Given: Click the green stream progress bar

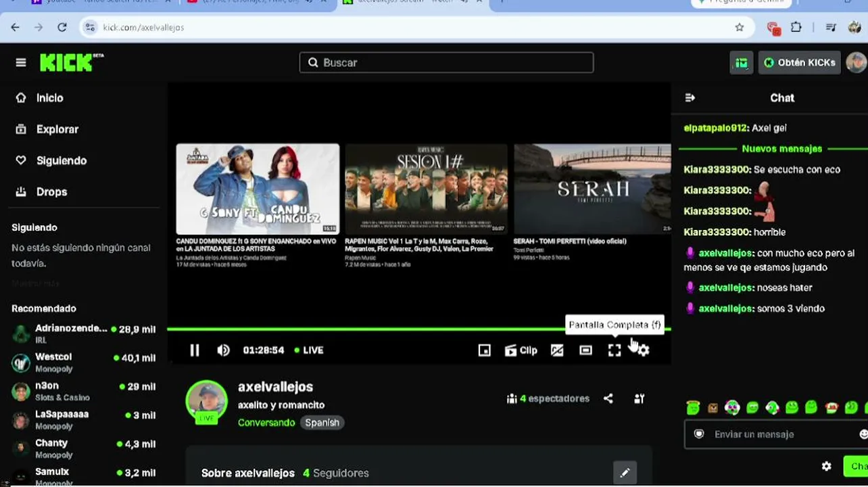Looking at the screenshot, I should tap(419, 329).
